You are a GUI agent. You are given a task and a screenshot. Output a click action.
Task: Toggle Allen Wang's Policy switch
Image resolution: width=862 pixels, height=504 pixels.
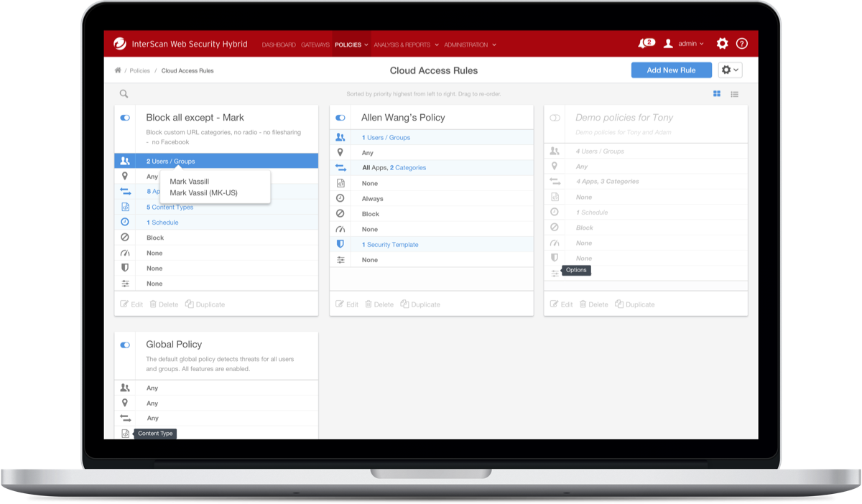(x=340, y=118)
